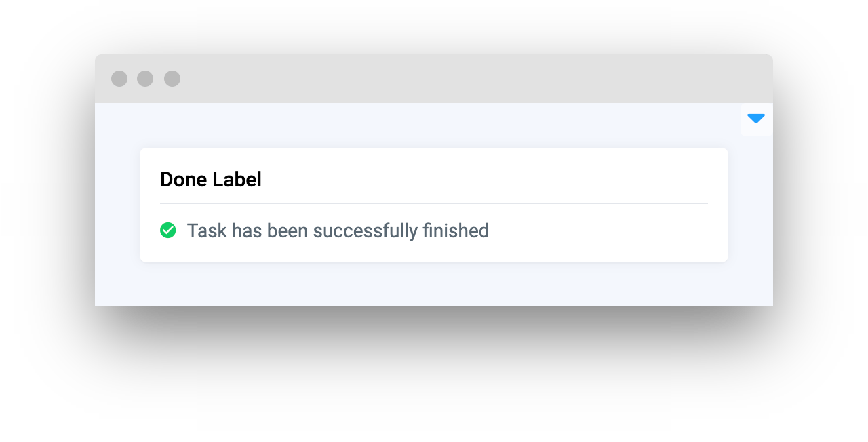Click the rightmost gray window dot
The height and width of the screenshot is (442, 868).
172,79
